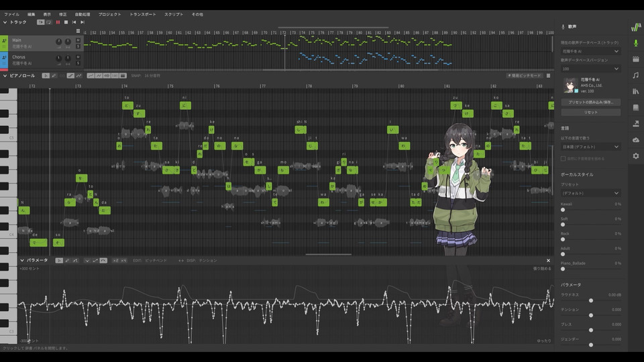Select pointer tool in parameter panel
Screen dimensions: 644x362
[59, 260]
